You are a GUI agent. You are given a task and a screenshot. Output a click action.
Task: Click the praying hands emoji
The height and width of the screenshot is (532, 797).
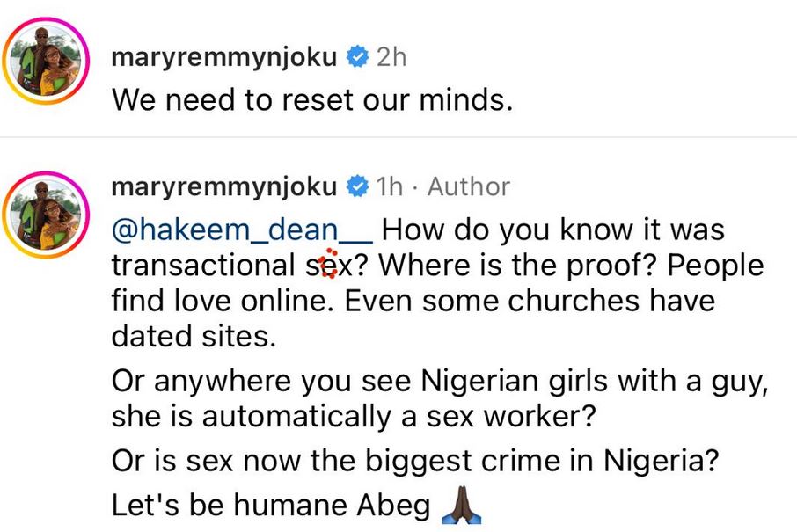[457, 506]
